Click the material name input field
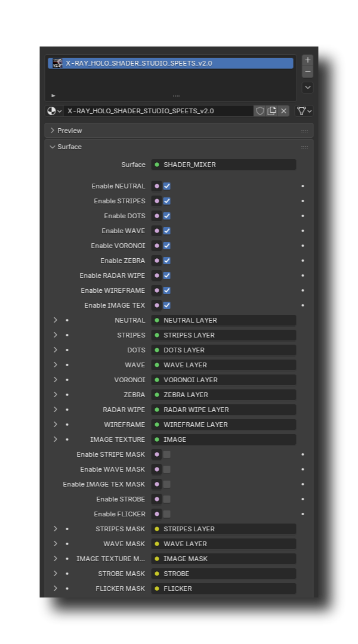The width and height of the screenshot is (358, 644). (159, 111)
